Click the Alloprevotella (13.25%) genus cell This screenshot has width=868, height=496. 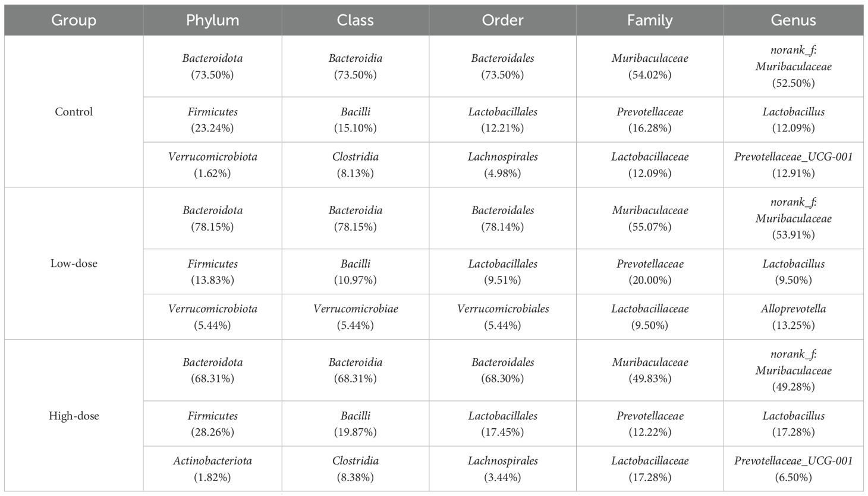793,317
